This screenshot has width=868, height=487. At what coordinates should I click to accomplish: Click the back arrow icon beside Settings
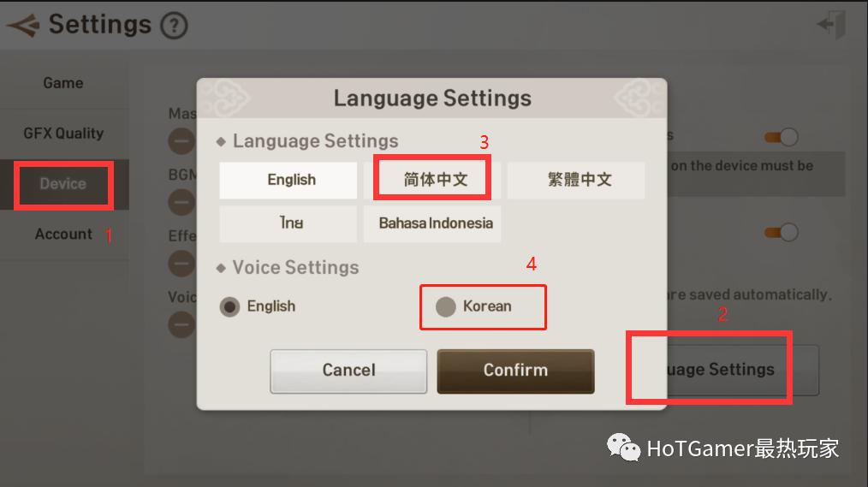pyautogui.click(x=23, y=25)
